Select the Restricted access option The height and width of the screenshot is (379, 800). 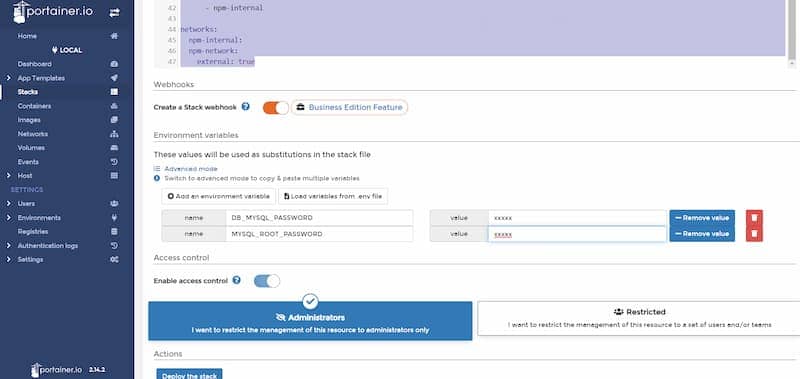click(x=639, y=318)
